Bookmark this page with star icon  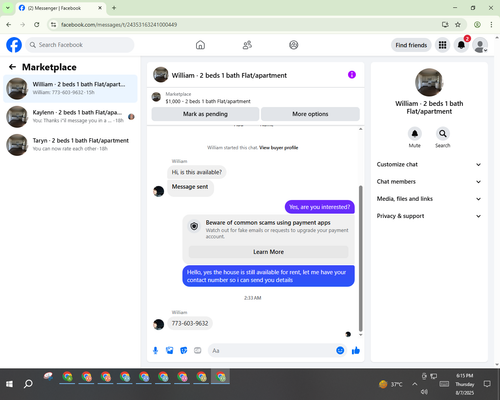point(458,24)
